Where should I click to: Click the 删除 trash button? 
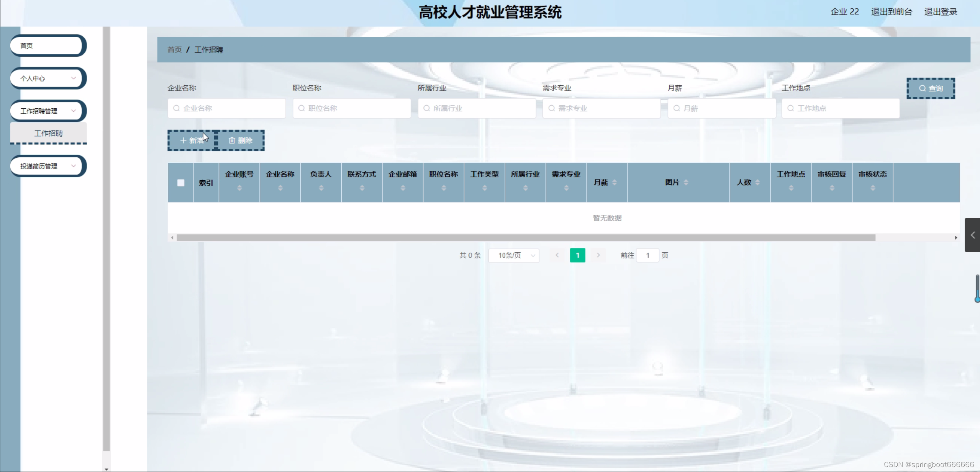pyautogui.click(x=241, y=140)
